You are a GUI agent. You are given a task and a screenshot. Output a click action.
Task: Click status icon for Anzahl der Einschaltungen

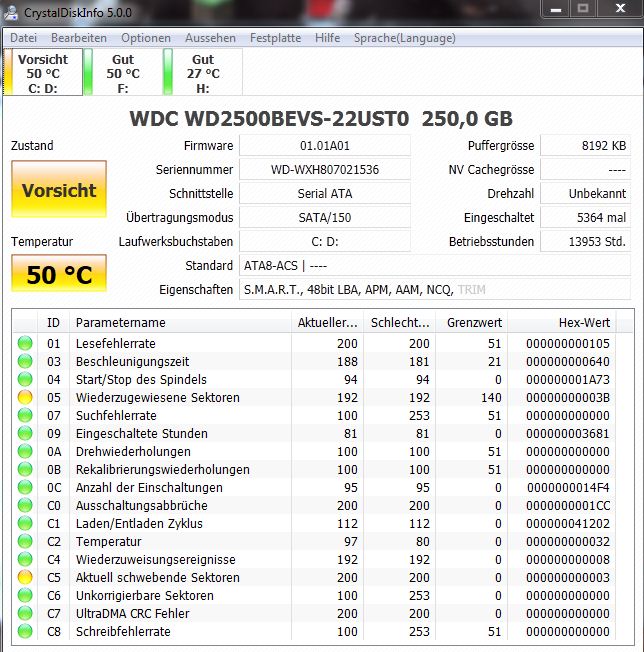coord(25,487)
